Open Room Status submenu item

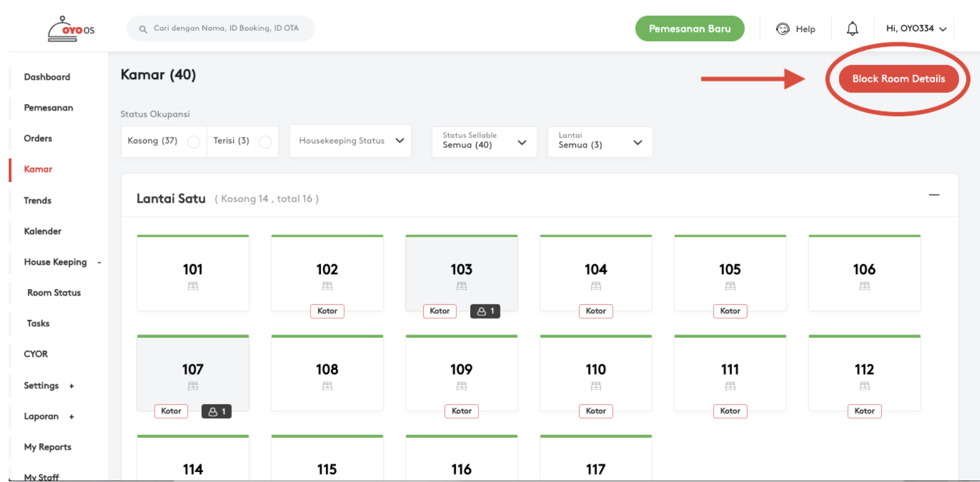[x=54, y=293]
